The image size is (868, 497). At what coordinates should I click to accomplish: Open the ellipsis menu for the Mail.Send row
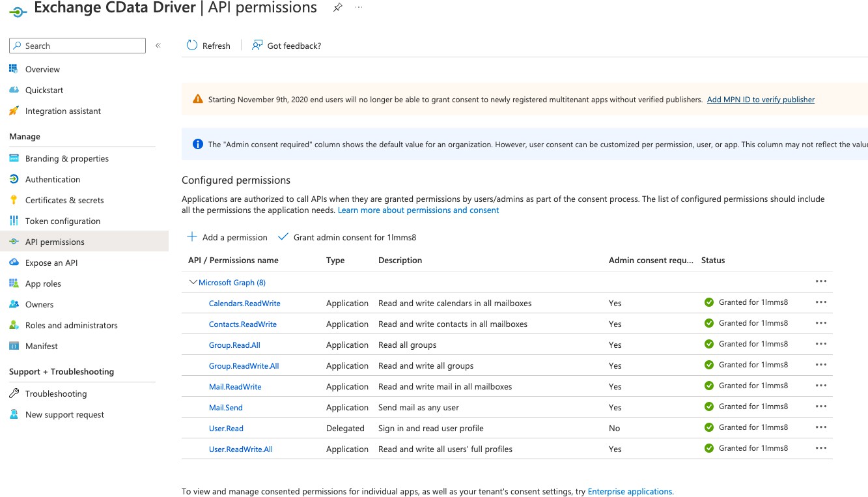[820, 406]
